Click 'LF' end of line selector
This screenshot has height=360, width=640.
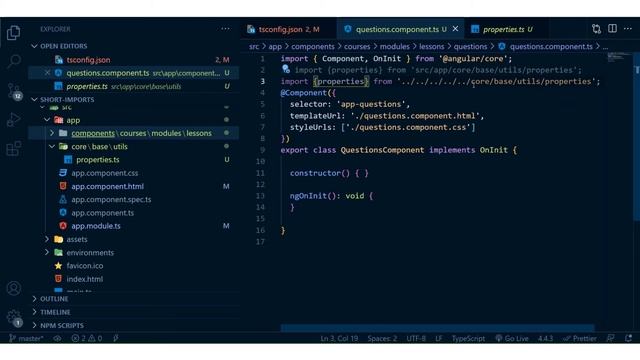click(439, 338)
